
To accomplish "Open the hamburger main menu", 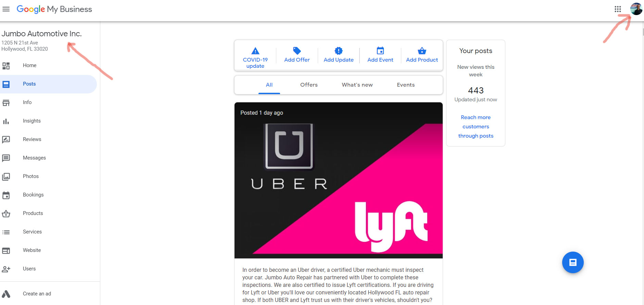I will [x=6, y=9].
